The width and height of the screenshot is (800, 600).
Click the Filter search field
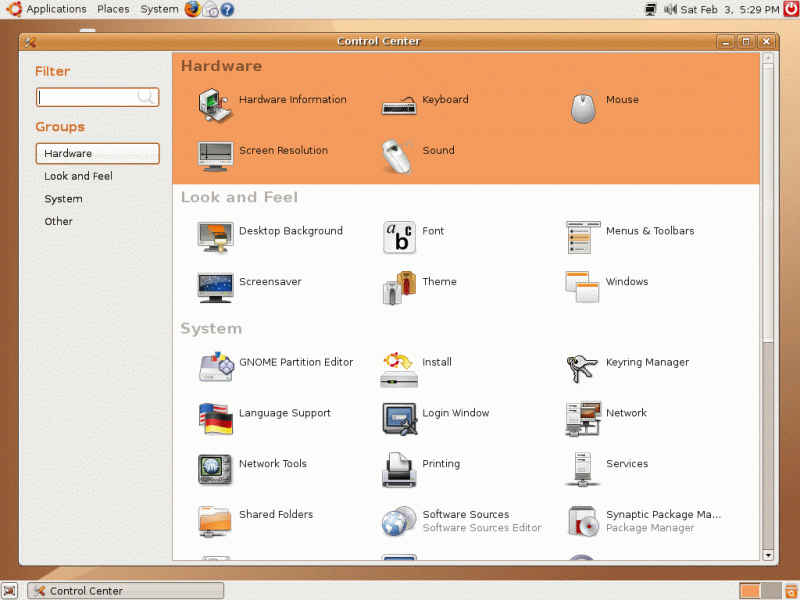[x=97, y=97]
